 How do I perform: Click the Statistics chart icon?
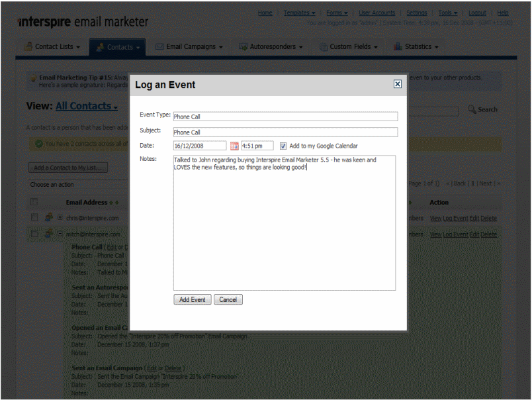[398, 46]
